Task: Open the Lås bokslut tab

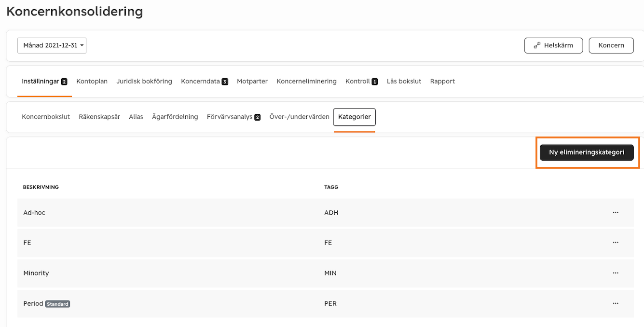Action: 404,82
